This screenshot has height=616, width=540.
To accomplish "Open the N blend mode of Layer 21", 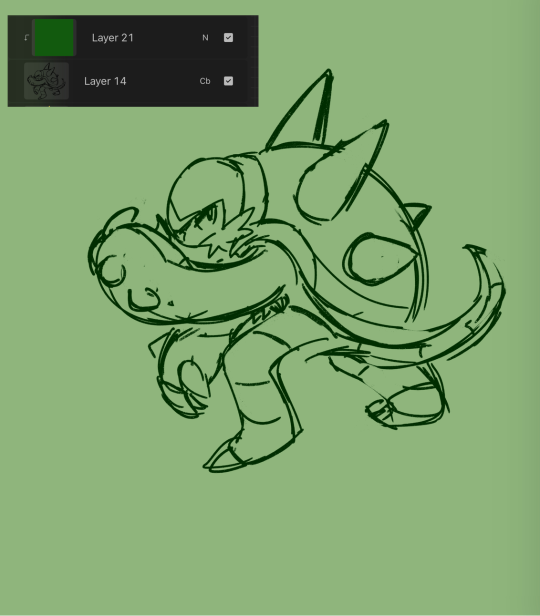I will pyautogui.click(x=205, y=38).
